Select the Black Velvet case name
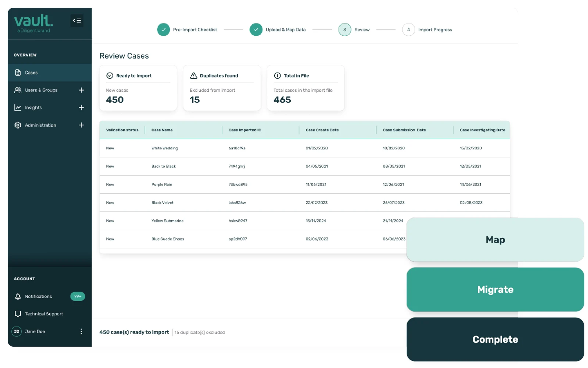This screenshot has width=588, height=368. click(162, 203)
